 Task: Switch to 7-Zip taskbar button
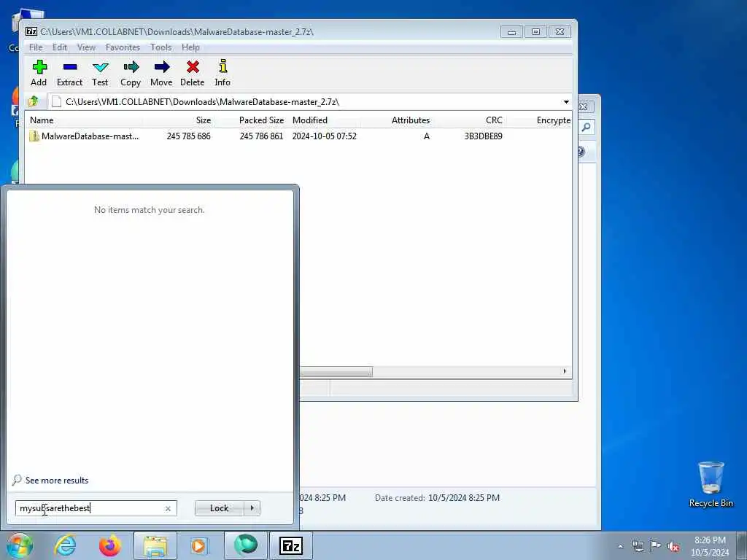click(x=291, y=545)
